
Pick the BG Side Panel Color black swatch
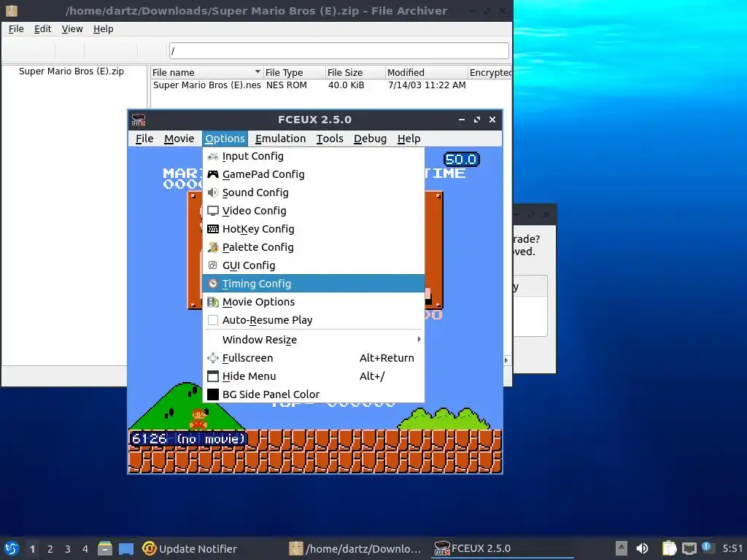point(213,394)
